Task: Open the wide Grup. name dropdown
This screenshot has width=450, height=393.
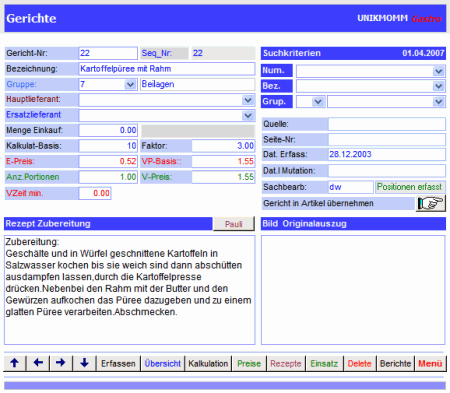Action: tap(439, 102)
